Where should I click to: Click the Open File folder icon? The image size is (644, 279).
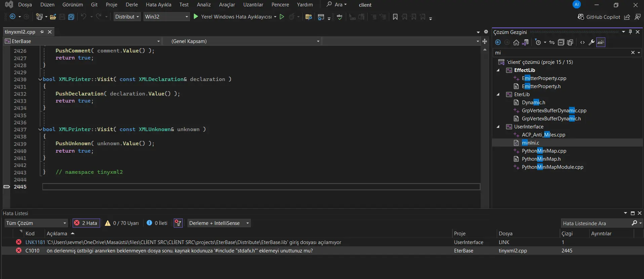pyautogui.click(x=53, y=17)
